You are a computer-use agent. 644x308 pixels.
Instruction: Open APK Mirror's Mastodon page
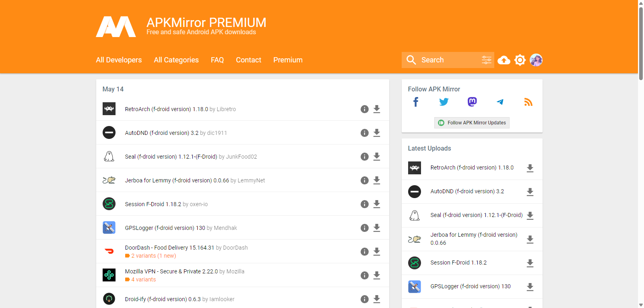(x=472, y=102)
